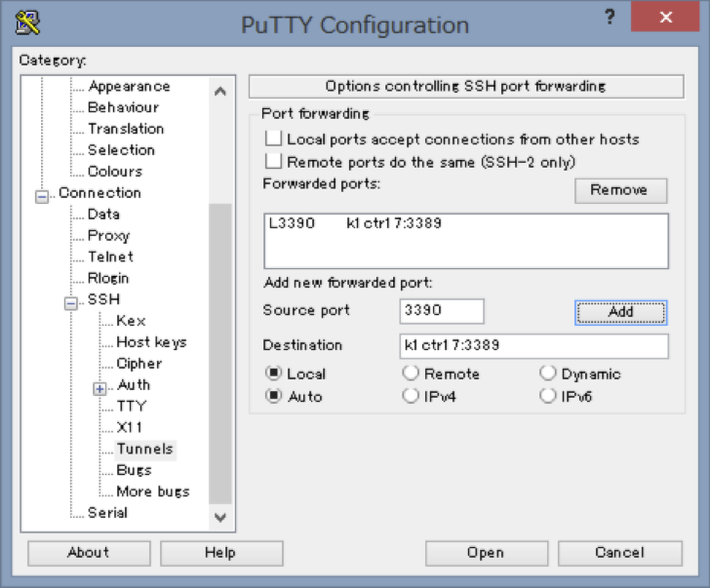Select the Local radio button

pos(273,373)
